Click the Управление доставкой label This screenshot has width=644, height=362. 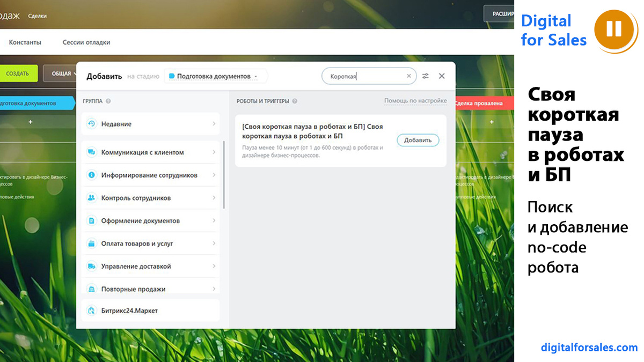tap(136, 266)
